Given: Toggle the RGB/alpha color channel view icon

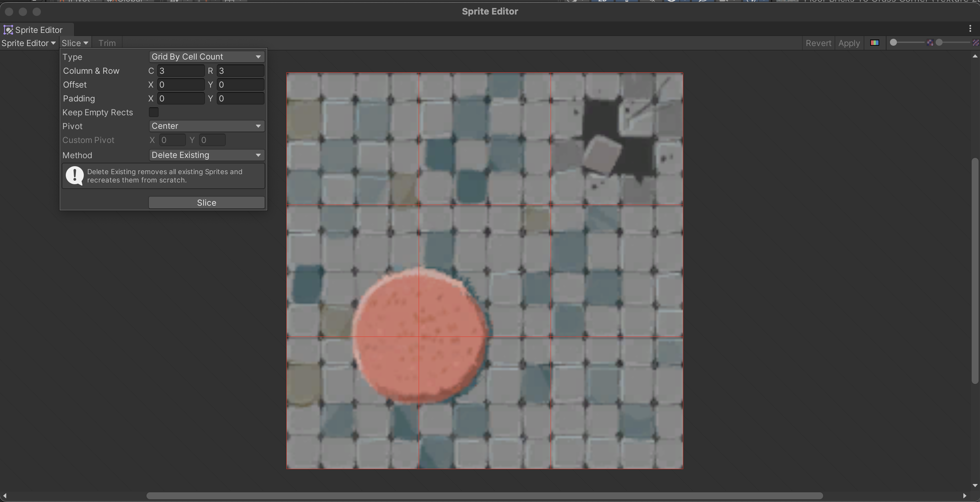Looking at the screenshot, I should point(874,43).
